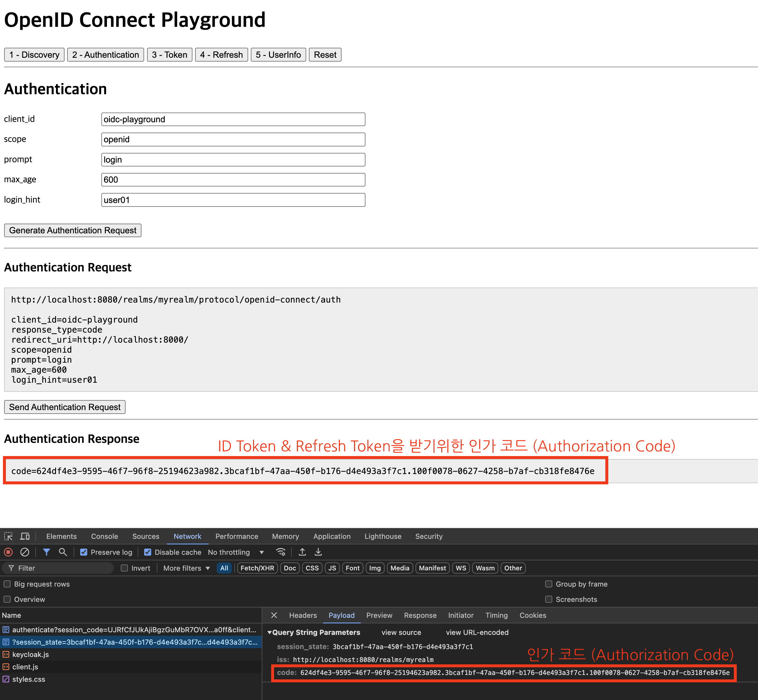Screen dimensions: 758x700
Task: Disable the Disable cache checkbox
Action: tap(148, 552)
